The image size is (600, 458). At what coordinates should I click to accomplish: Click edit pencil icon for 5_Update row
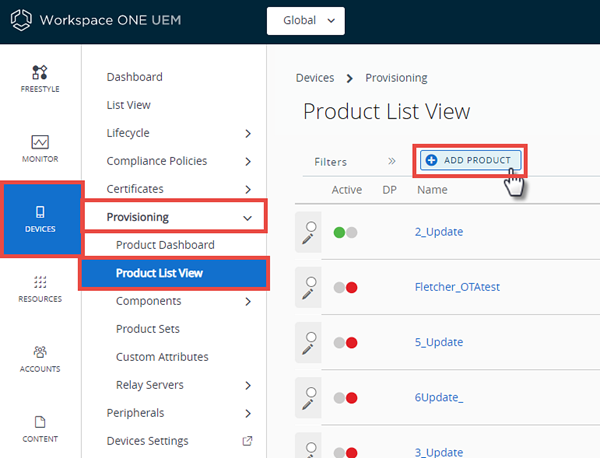pos(307,349)
